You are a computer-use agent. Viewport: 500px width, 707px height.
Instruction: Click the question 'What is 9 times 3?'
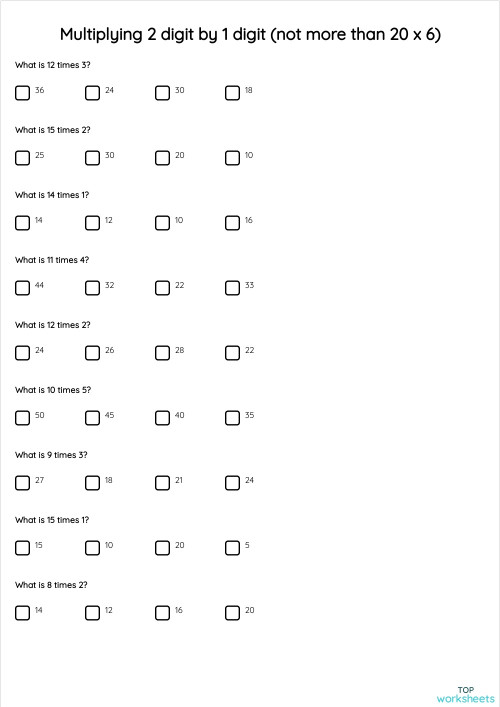click(51, 455)
